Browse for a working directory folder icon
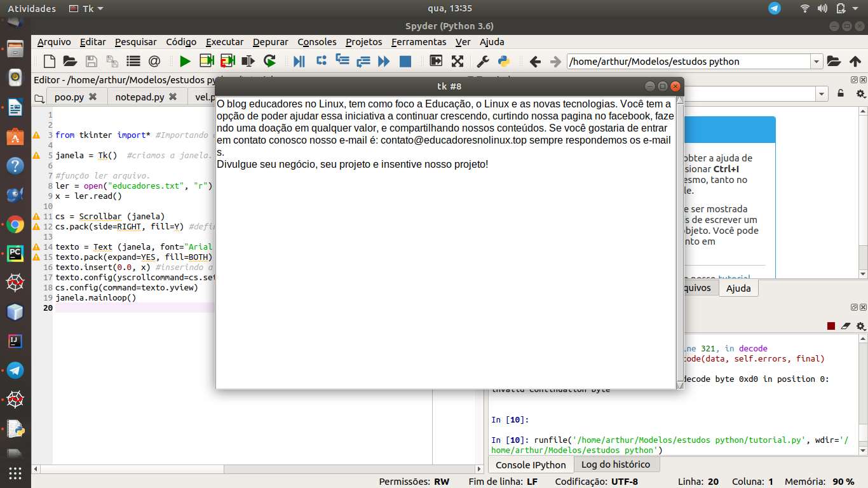The width and height of the screenshot is (868, 488). [834, 62]
